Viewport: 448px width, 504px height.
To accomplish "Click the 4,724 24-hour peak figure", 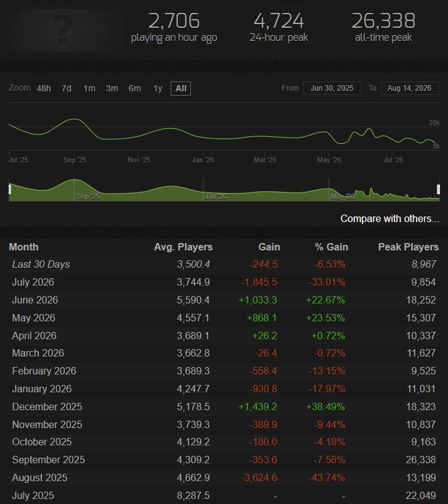I will click(x=279, y=21).
